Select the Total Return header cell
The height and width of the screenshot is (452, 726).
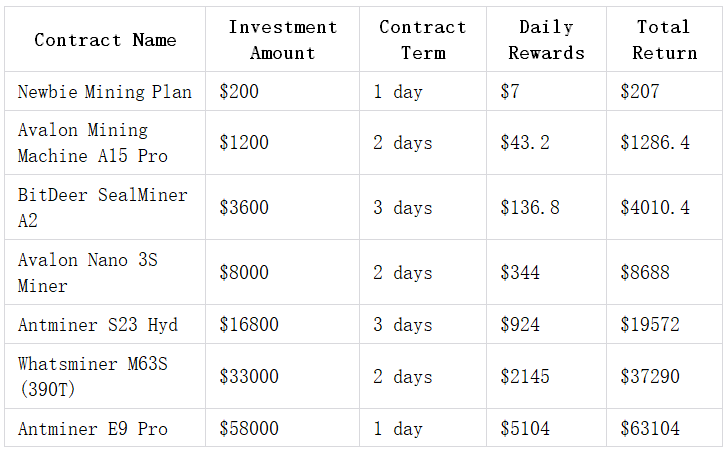[x=664, y=40]
